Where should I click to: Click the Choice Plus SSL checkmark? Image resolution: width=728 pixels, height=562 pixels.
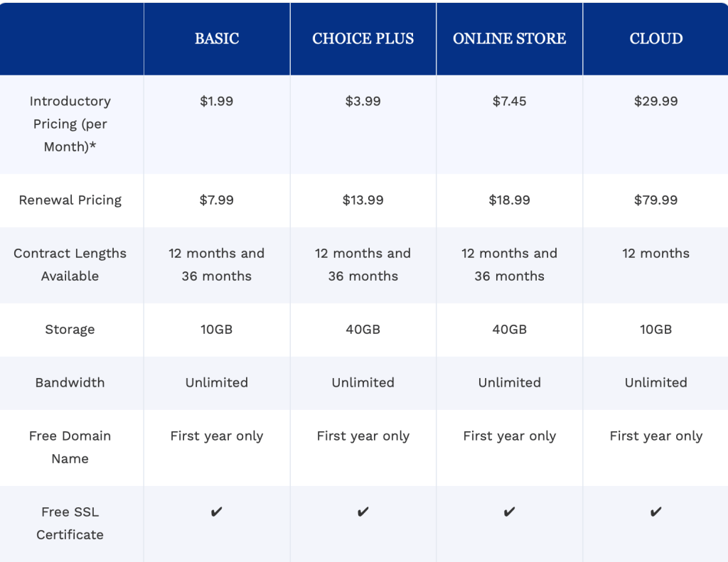point(363,512)
